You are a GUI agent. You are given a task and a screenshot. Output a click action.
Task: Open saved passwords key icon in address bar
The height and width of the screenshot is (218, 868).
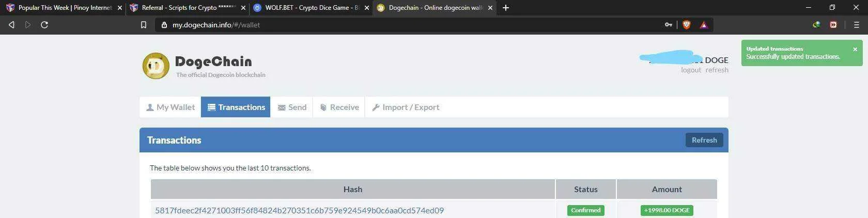669,25
